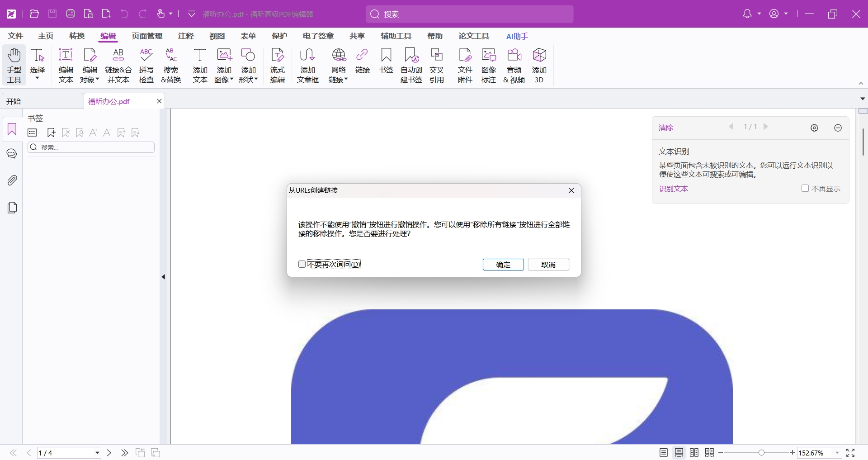Click the 识别文本 link
Screen dimensions: 868x460
[x=673, y=189]
